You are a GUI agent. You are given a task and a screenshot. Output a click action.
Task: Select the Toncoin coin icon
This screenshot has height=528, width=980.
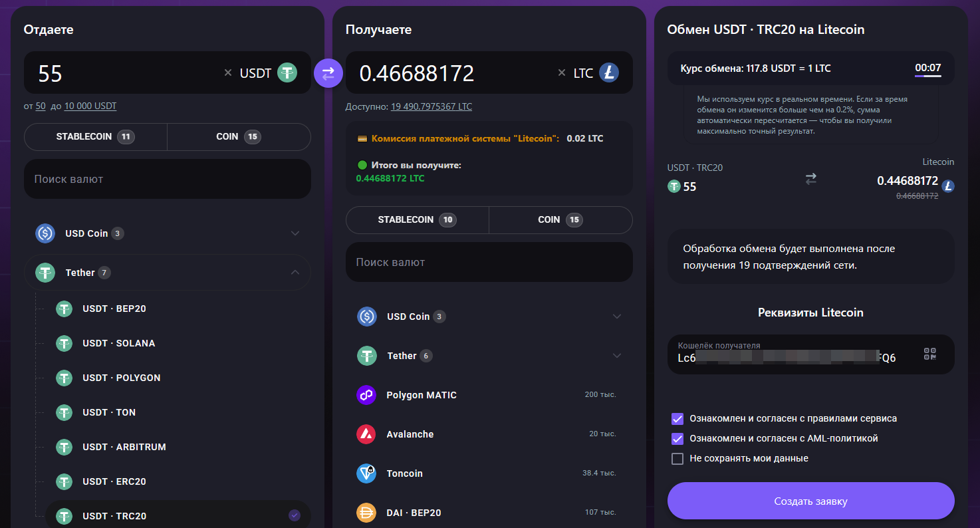366,473
